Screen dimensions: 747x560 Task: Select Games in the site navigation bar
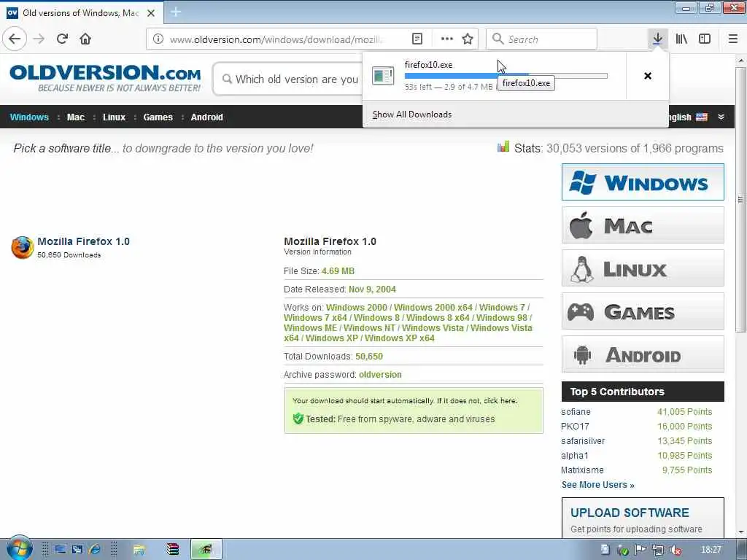point(158,117)
